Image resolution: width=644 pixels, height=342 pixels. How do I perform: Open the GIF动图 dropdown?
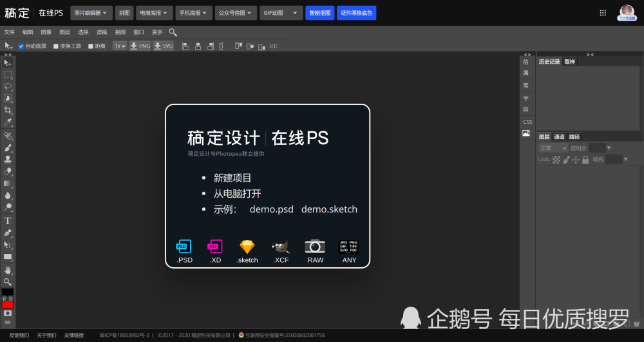click(x=281, y=13)
